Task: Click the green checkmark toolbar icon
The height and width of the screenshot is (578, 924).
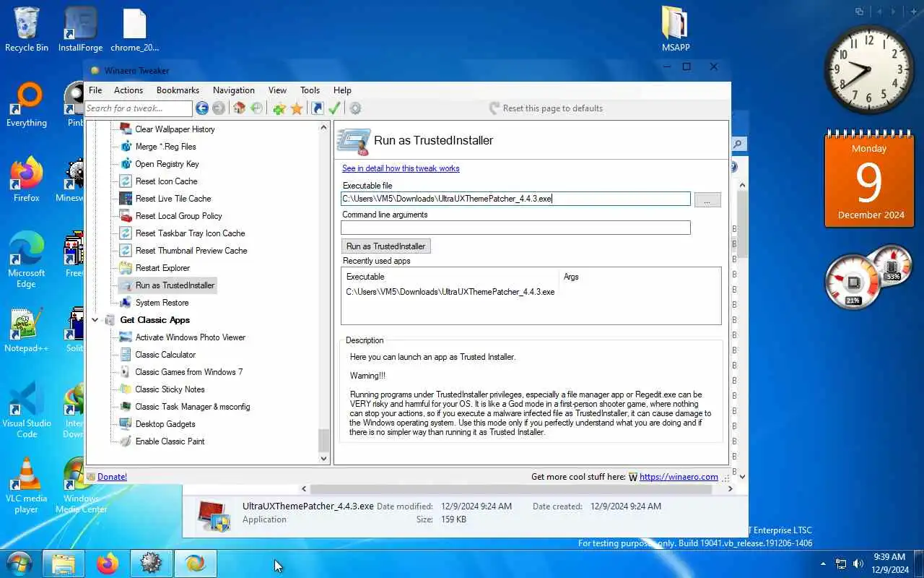Action: click(x=334, y=108)
